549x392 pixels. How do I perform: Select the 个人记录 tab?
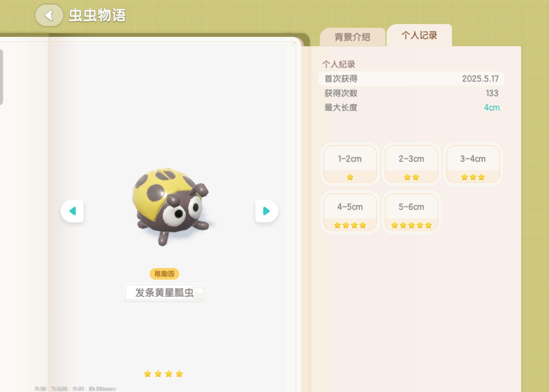[419, 35]
